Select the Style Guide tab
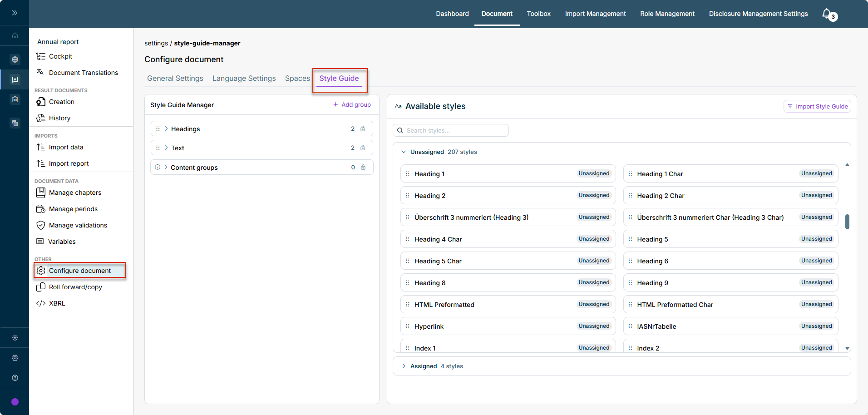 click(x=339, y=79)
